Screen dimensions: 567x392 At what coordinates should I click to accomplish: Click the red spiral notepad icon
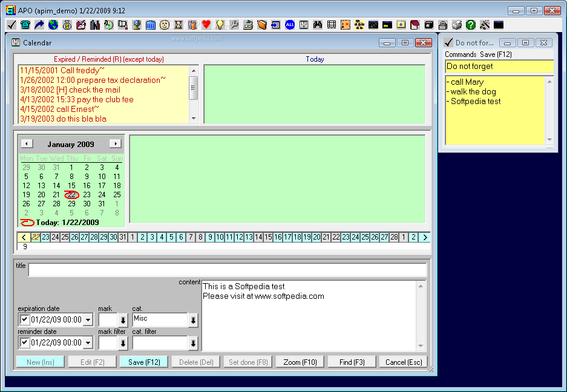[x=415, y=25]
